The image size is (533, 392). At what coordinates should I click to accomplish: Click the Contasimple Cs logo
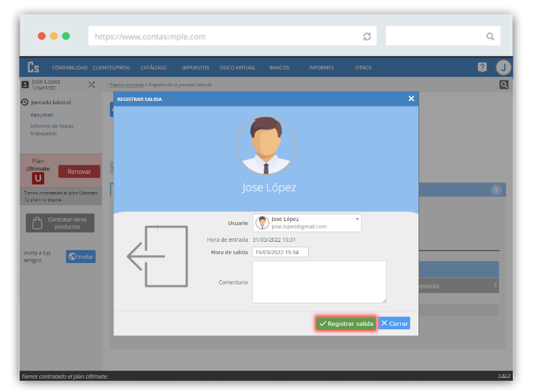point(33,67)
